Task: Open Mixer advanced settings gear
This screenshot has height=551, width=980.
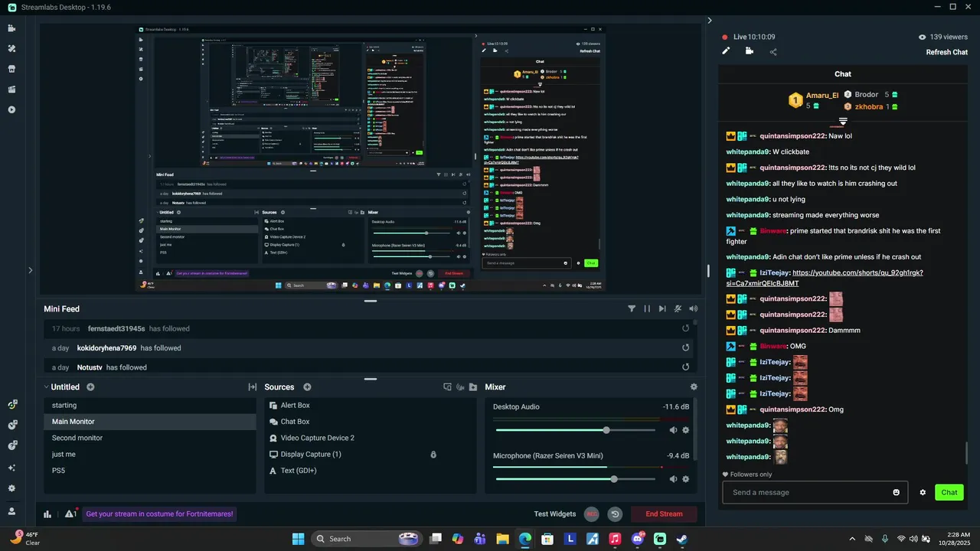Action: tap(694, 387)
